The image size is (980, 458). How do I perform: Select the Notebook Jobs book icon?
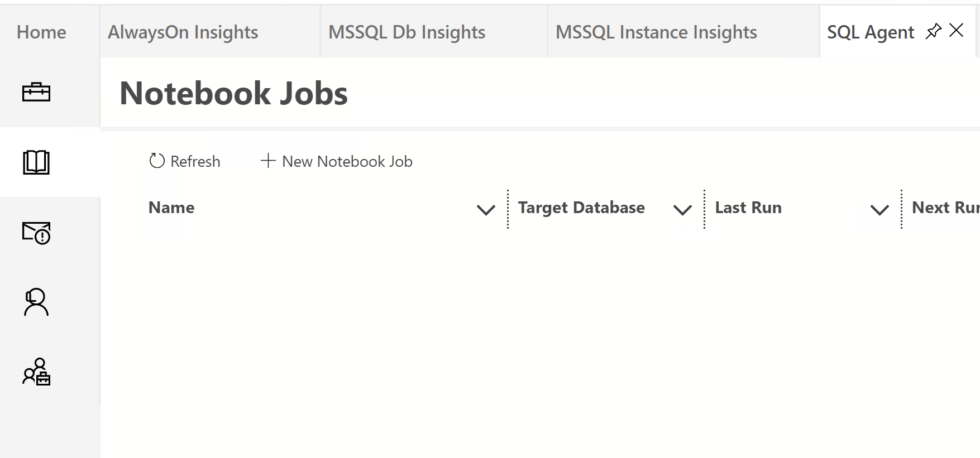(x=36, y=162)
